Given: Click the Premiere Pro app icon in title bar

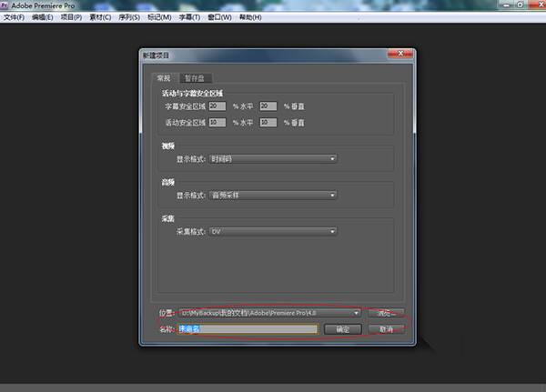Looking at the screenshot, I should point(5,5).
